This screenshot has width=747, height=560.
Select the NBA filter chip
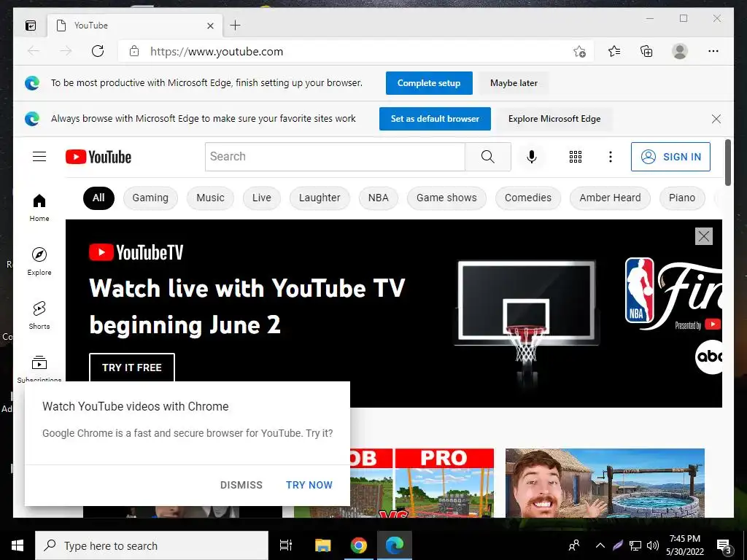(x=379, y=198)
